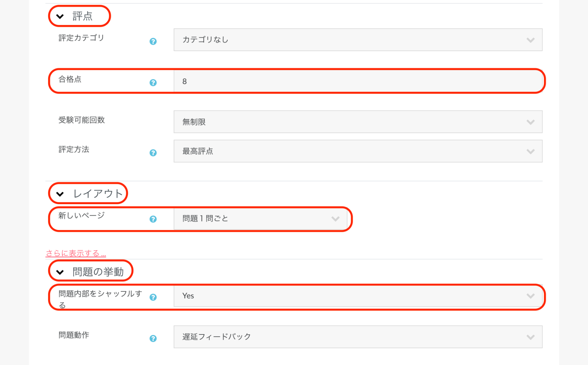Click help icon for 問題内部をシャッフルする

(x=153, y=297)
